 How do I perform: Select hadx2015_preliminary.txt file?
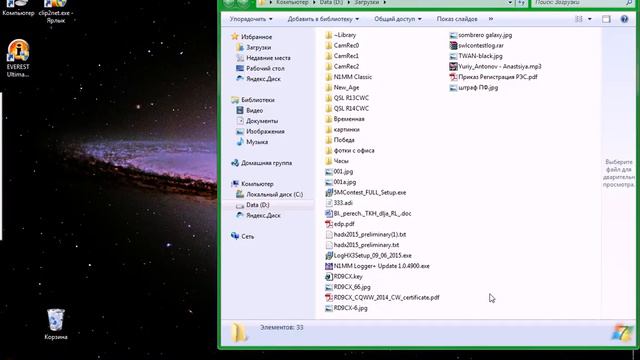(x=362, y=245)
